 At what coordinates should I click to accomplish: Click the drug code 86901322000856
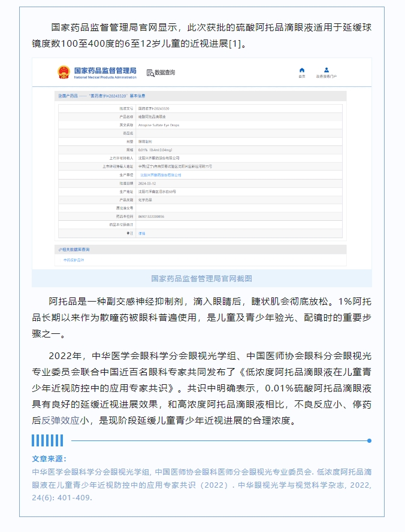tap(152, 216)
